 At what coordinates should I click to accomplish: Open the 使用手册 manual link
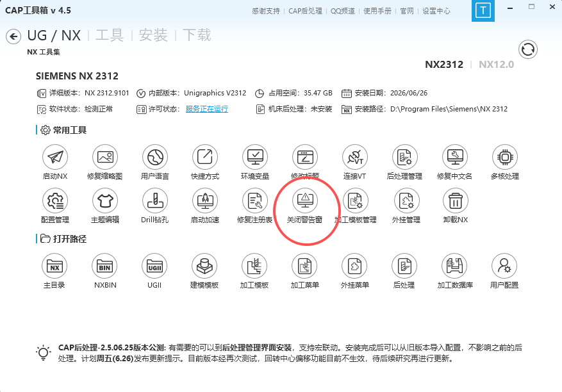coord(377,11)
